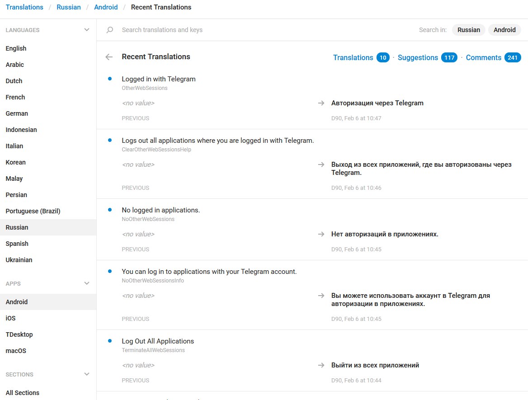
Task: Select French language
Action: coord(48,97)
